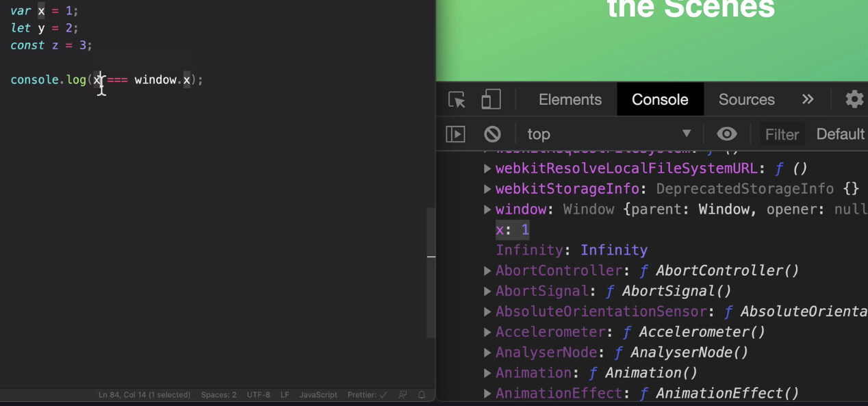Click the feedback icon in status bar
The image size is (868, 406).
click(403, 395)
